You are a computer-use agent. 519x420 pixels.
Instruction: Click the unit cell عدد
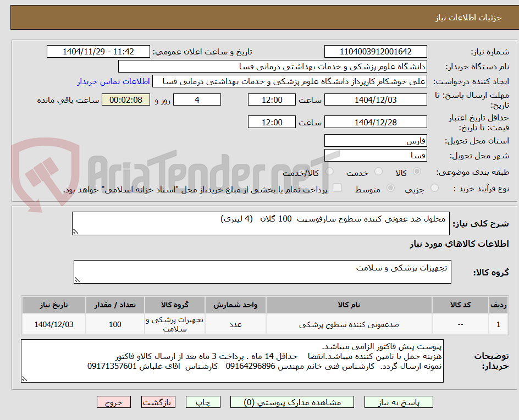(235, 324)
